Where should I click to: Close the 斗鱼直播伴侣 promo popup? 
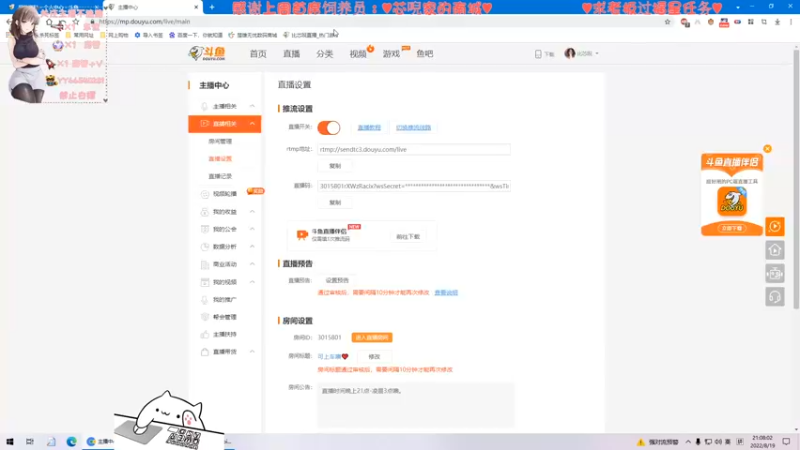(767, 149)
